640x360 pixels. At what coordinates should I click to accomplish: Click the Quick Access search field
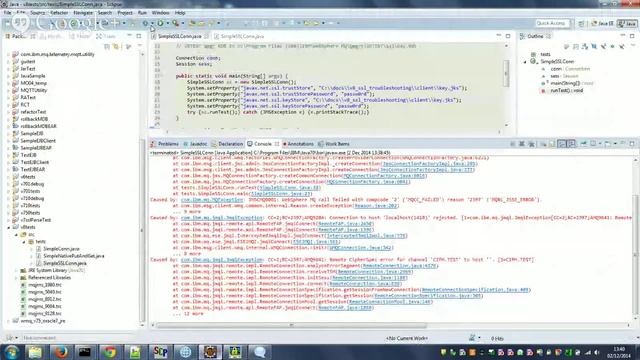pyautogui.click(x=552, y=23)
